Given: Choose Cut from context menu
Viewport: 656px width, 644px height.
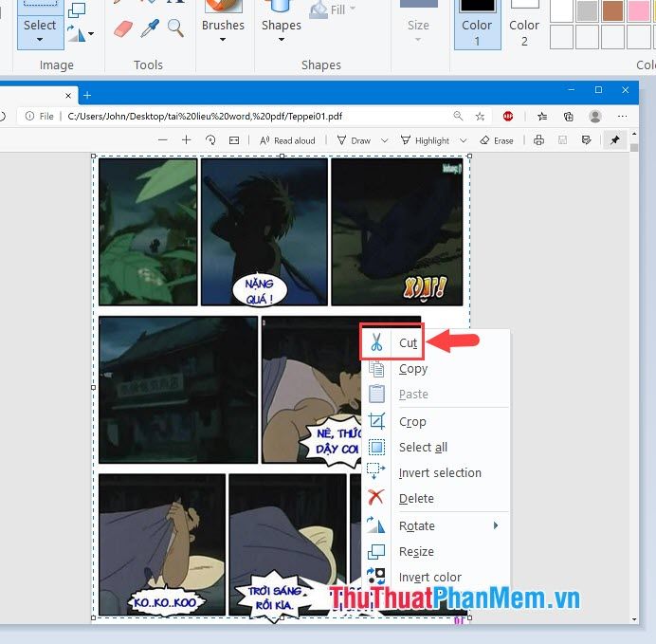Looking at the screenshot, I should coord(435,343).
